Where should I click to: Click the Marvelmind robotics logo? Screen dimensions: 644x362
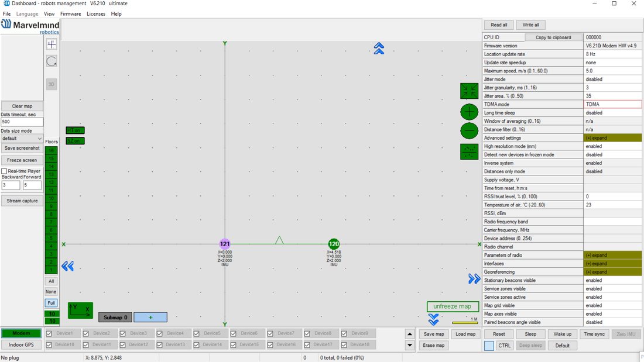pos(30,26)
